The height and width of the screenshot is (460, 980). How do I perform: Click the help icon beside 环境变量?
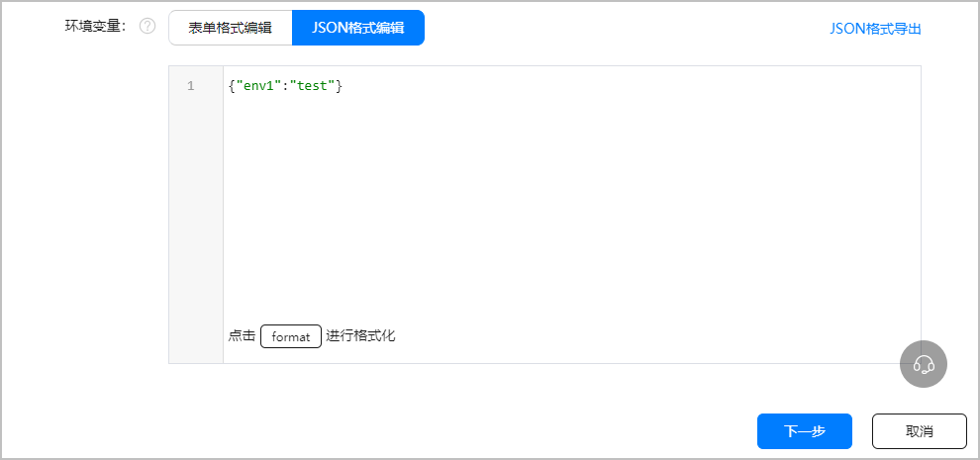(147, 27)
